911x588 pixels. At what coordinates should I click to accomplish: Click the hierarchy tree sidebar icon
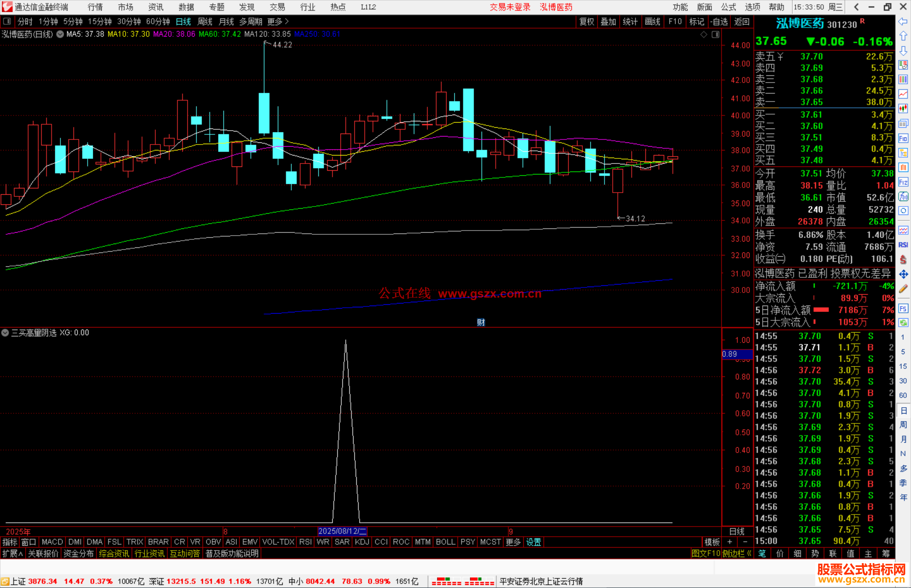coord(903,153)
